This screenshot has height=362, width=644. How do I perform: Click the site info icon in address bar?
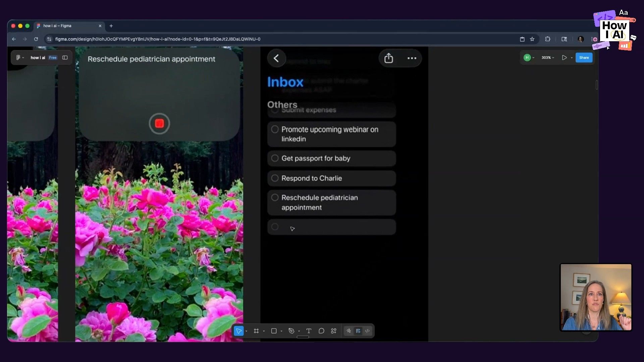tap(49, 39)
